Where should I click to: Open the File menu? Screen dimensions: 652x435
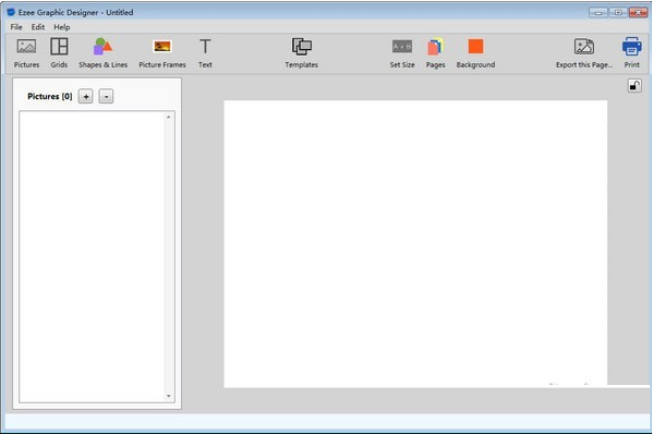click(x=16, y=27)
